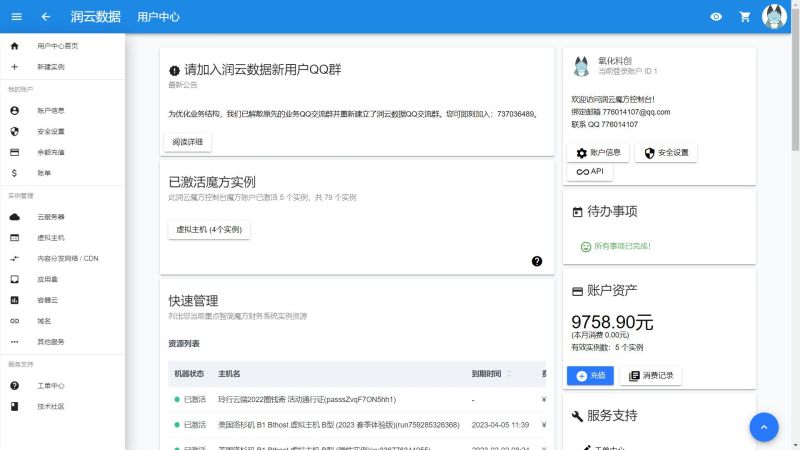
Task: Select row 玲行云端2022圈钱寄 活动通行证
Action: point(357,399)
